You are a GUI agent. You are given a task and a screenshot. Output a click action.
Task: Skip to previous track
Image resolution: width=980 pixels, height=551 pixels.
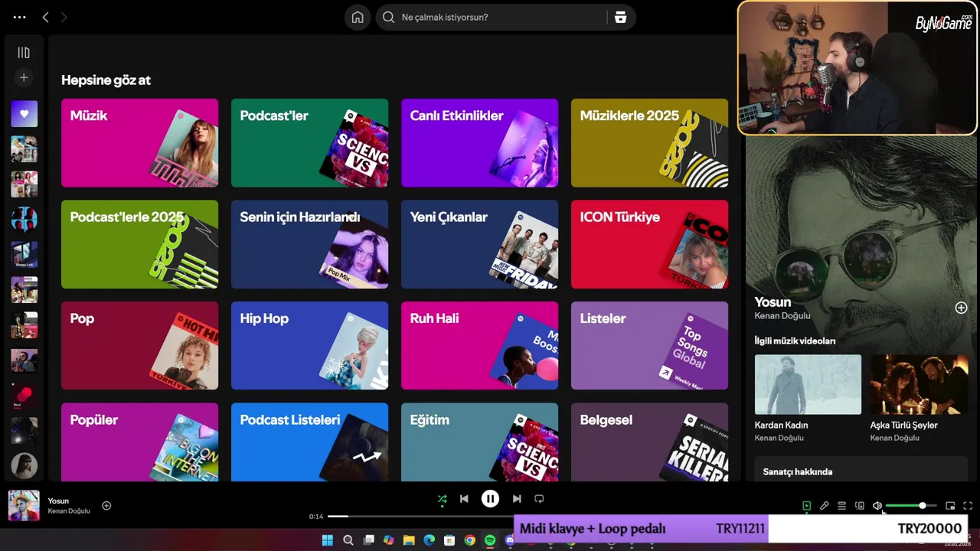coord(464,499)
